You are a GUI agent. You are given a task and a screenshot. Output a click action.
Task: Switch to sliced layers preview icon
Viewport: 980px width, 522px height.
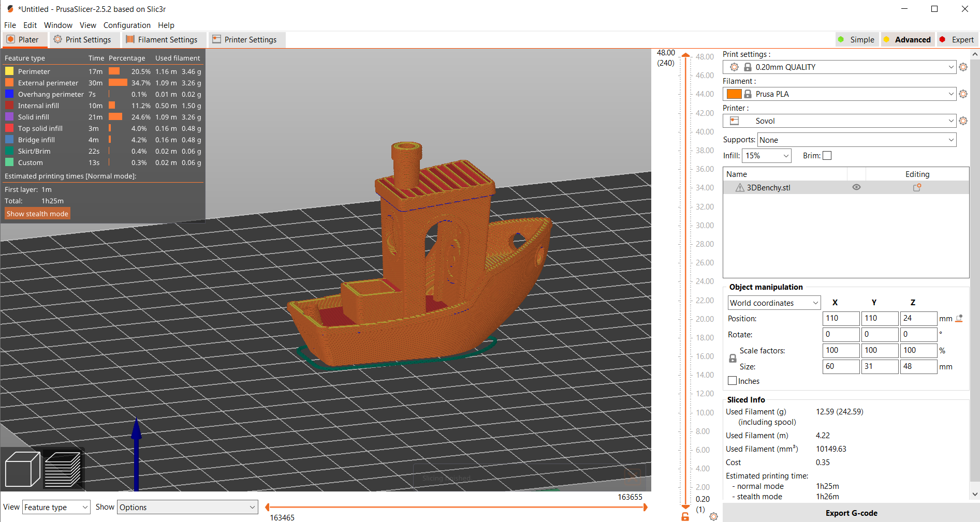click(x=63, y=469)
